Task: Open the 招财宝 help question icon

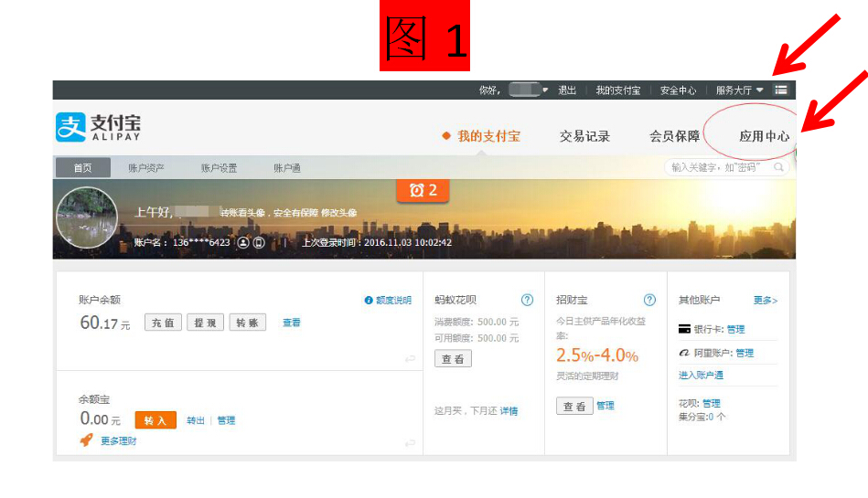Action: 649,300
